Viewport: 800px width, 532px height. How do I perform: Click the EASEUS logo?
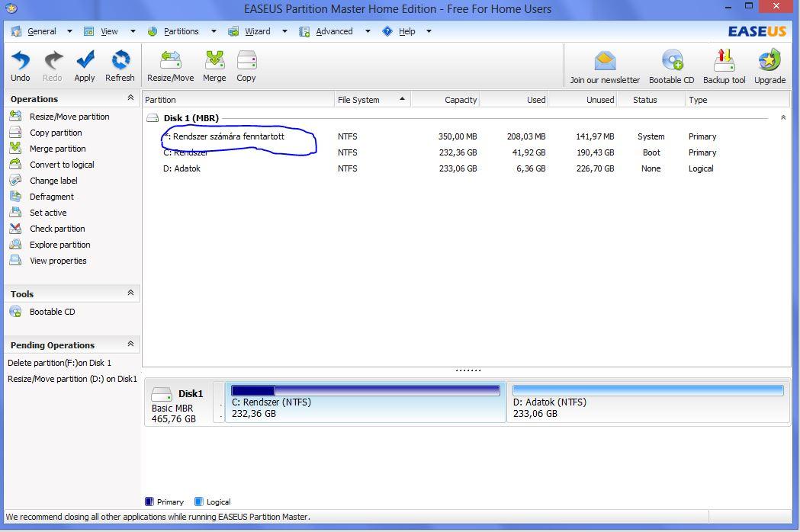coord(757,31)
